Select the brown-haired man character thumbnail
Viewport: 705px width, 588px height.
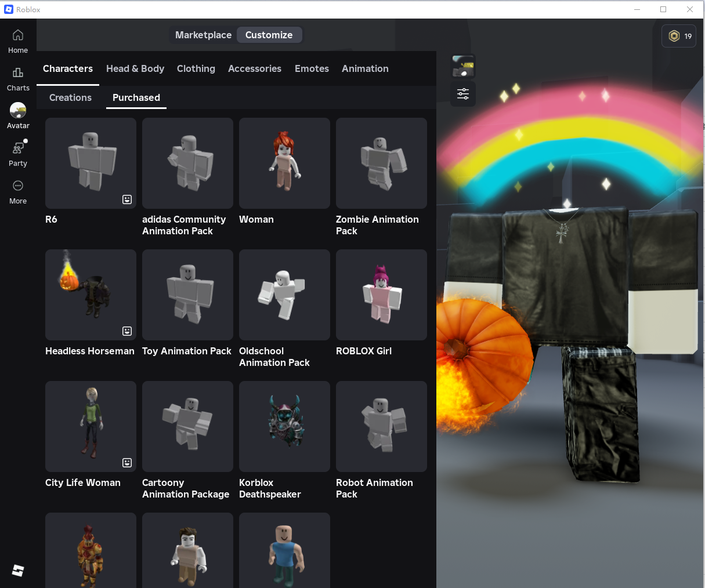tap(187, 550)
